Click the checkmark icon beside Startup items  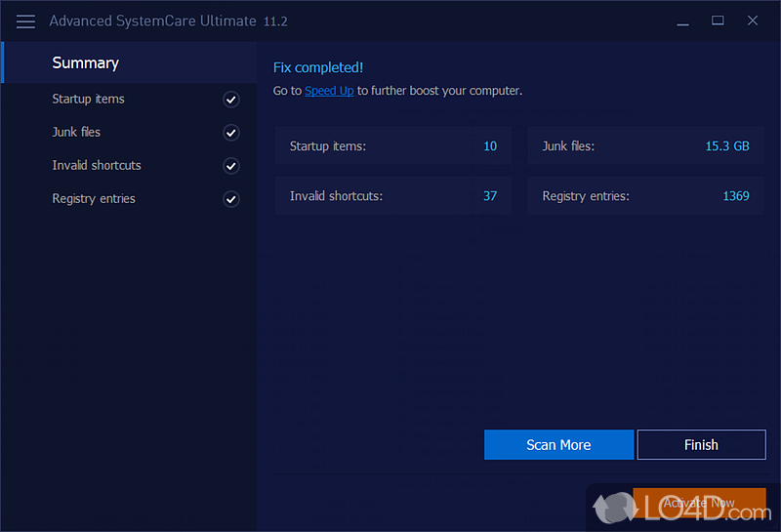point(231,100)
